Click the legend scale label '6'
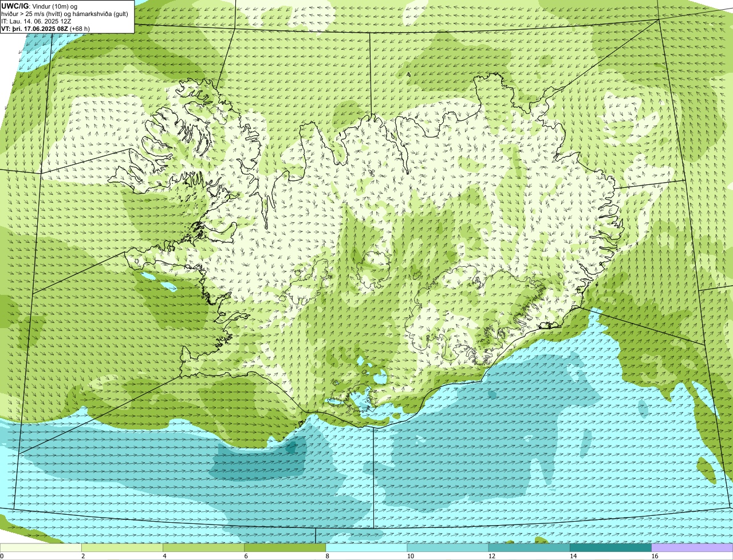 (246, 556)
